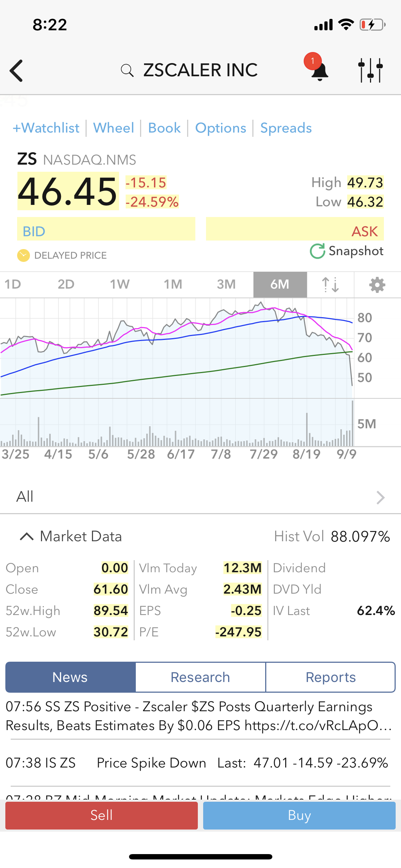Collapse the Market Data section

pos(27,536)
